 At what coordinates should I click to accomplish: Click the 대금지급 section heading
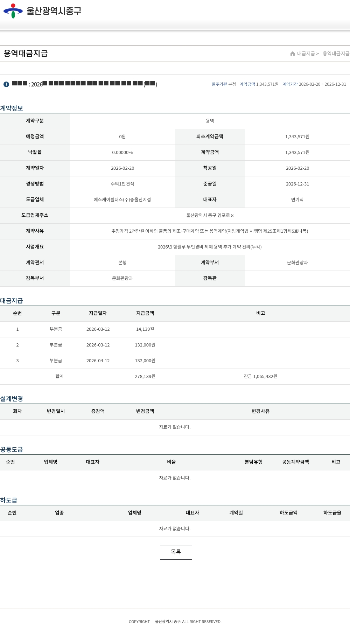pos(12,301)
